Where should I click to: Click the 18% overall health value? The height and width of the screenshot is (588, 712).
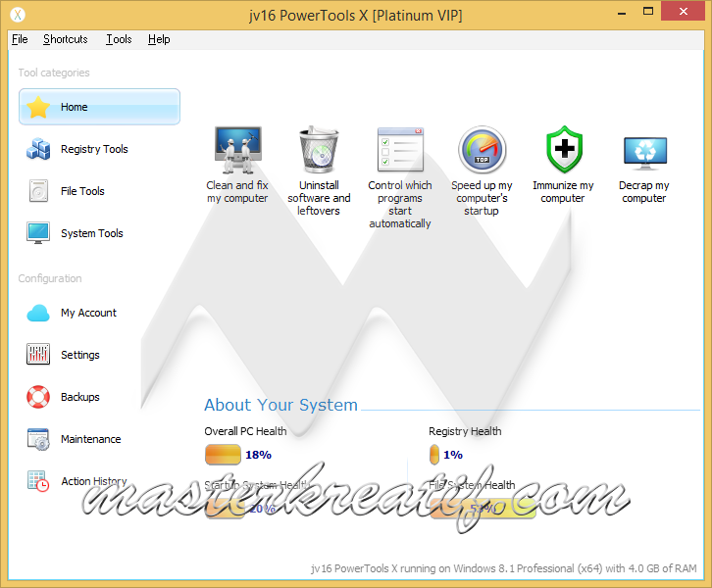pos(258,455)
